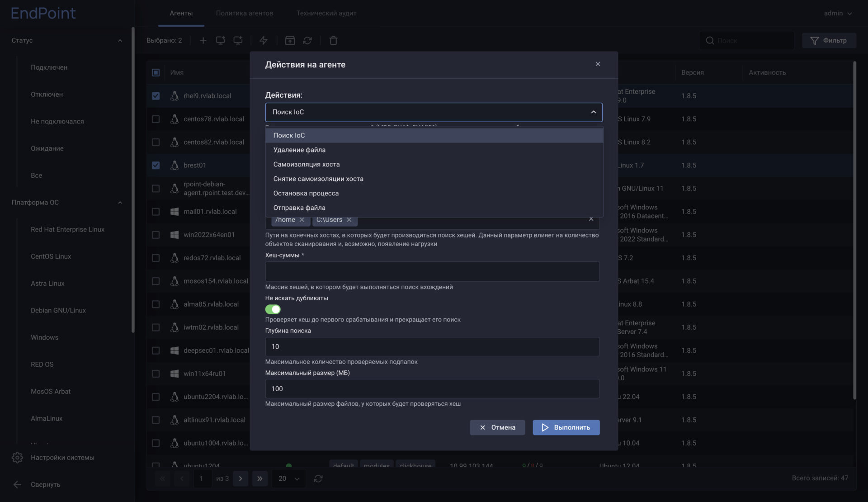Collapse the Действия dropdown combo box
Image resolution: width=868 pixels, height=502 pixels.
click(x=434, y=112)
